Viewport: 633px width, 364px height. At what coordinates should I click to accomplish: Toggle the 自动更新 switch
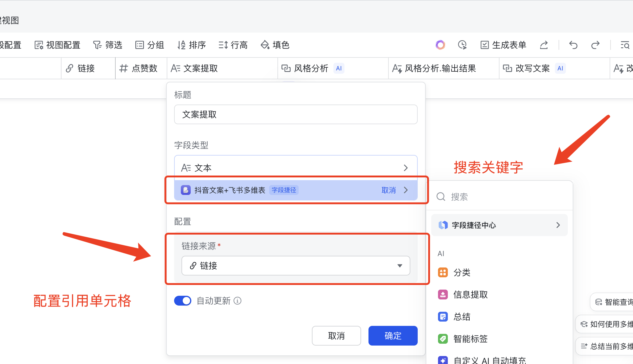coord(183,301)
